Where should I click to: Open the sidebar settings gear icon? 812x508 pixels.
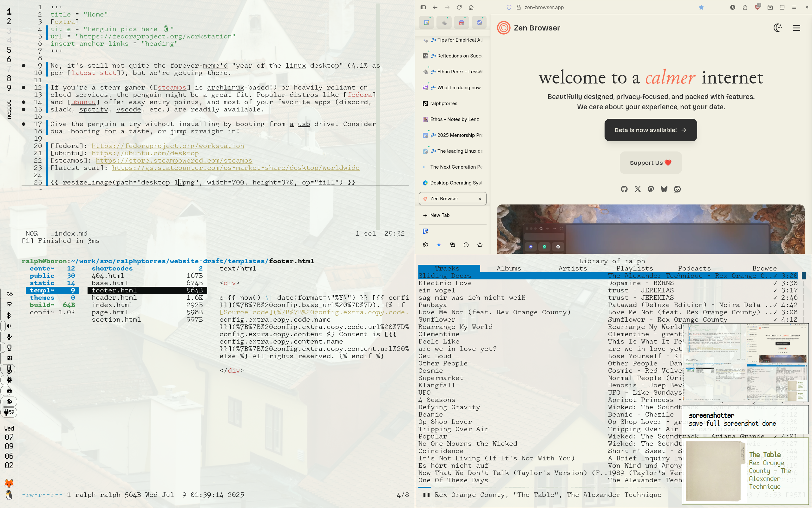click(425, 245)
